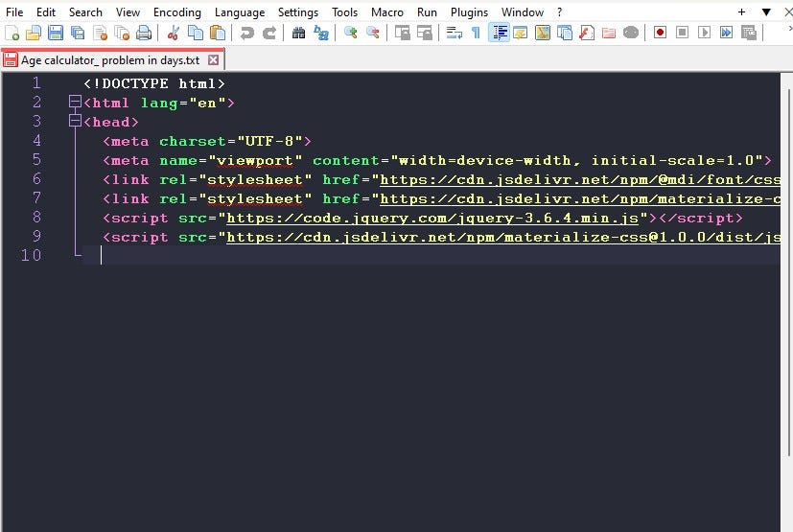Open the Run menu
This screenshot has height=532, width=793.
tap(427, 12)
